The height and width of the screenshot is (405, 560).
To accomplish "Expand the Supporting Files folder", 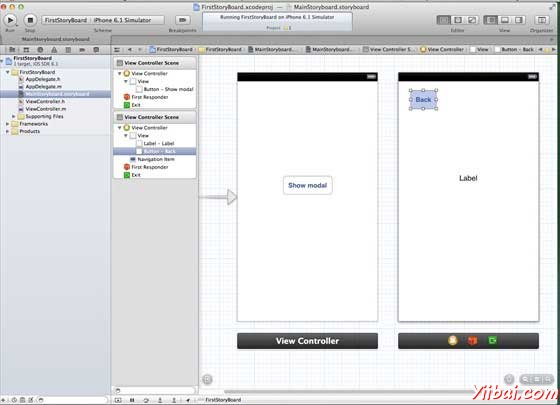I will pos(14,116).
